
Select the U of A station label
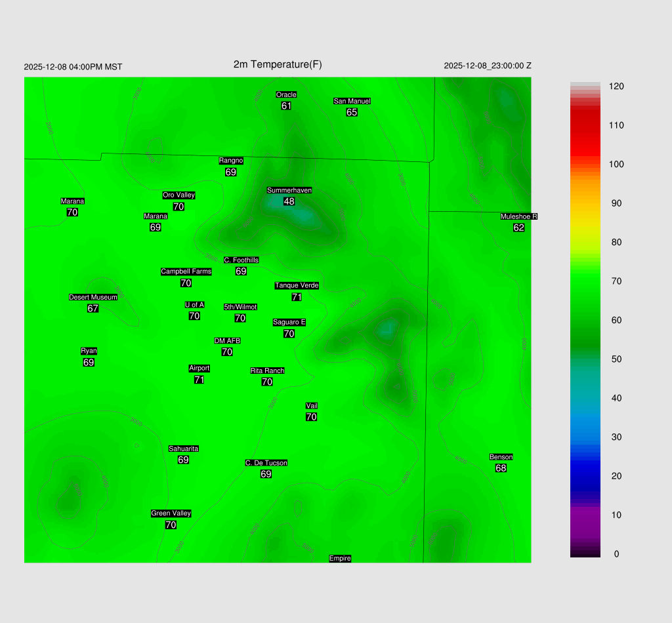194,304
